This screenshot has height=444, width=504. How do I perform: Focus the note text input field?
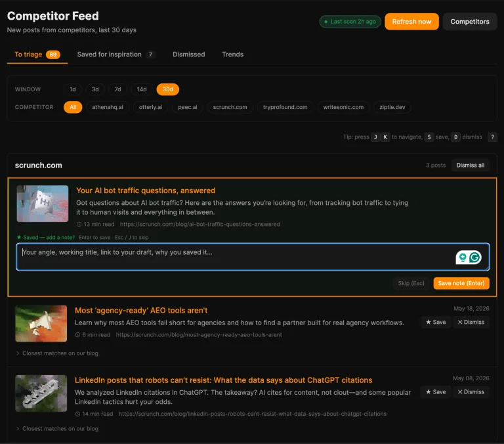point(253,257)
